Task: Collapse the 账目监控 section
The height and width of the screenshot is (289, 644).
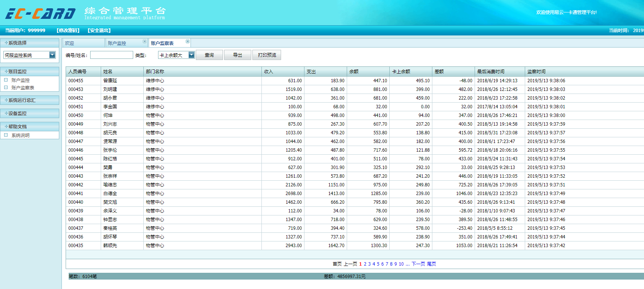Action: pyautogui.click(x=30, y=71)
